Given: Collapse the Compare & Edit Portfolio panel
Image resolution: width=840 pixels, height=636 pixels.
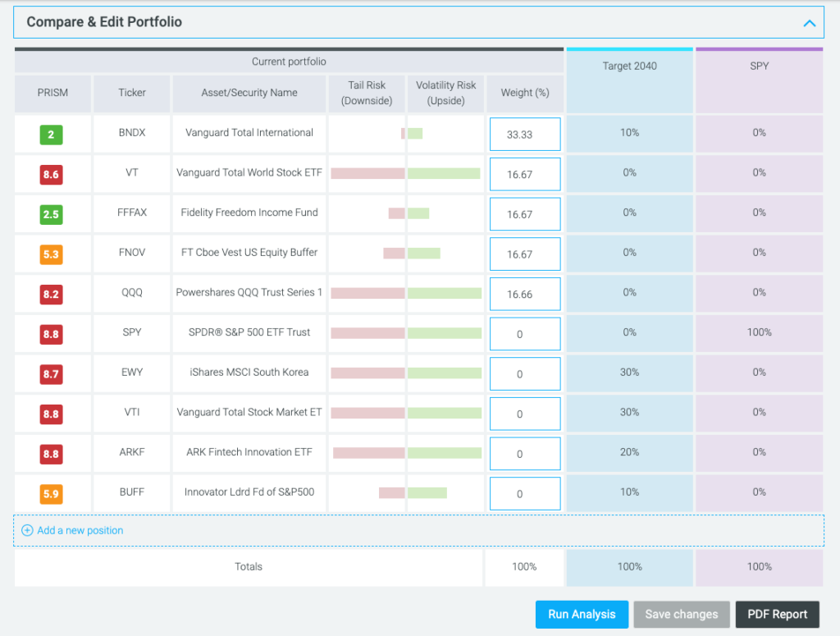Looking at the screenshot, I should click(x=809, y=23).
